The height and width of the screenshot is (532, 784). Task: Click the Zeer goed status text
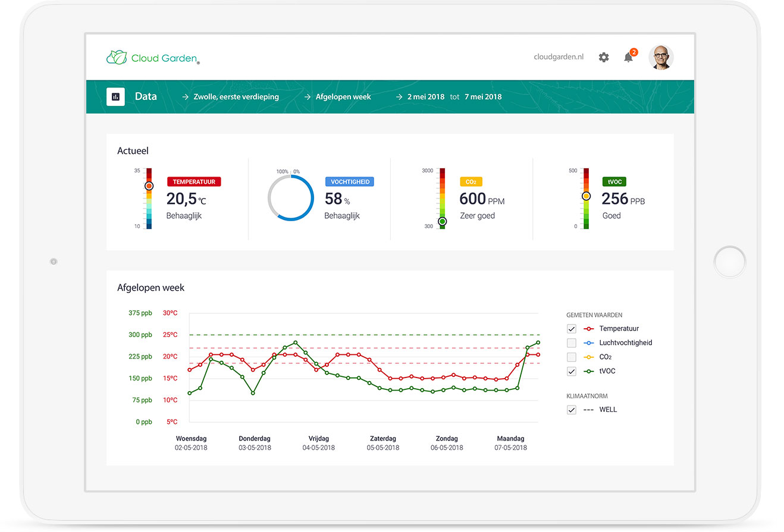pos(478,216)
